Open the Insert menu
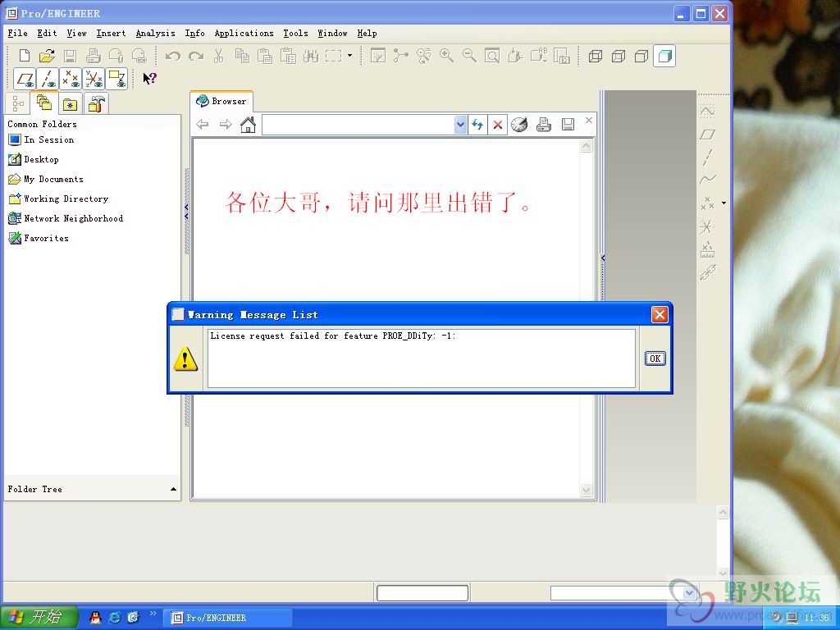 pos(111,33)
